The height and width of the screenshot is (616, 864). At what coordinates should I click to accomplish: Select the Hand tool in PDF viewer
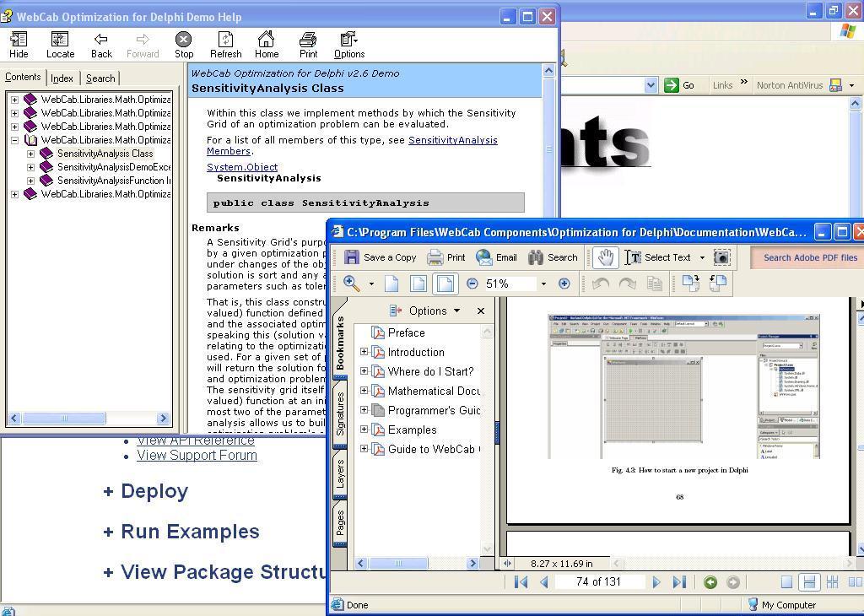click(605, 257)
